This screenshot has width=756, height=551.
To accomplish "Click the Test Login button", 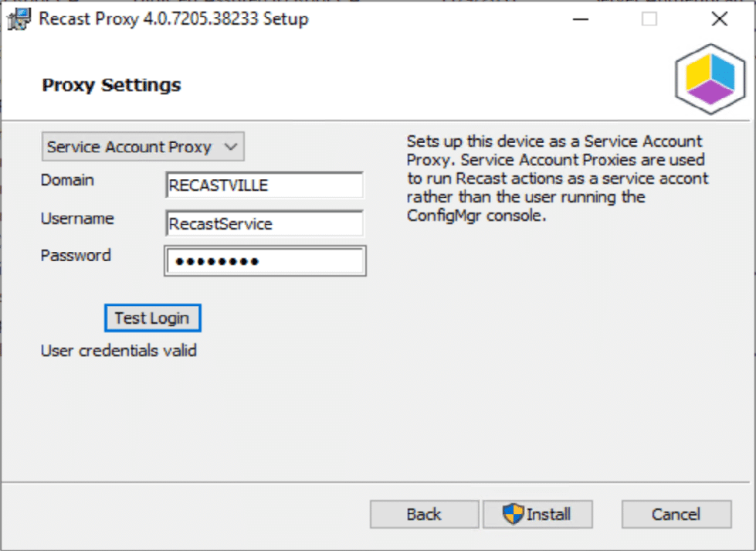I will (x=152, y=318).
